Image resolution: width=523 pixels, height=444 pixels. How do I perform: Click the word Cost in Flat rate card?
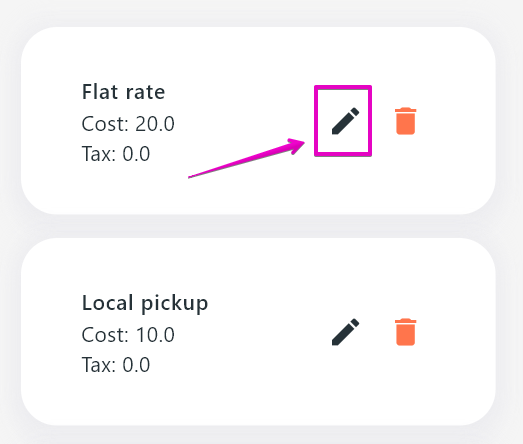tap(103, 124)
